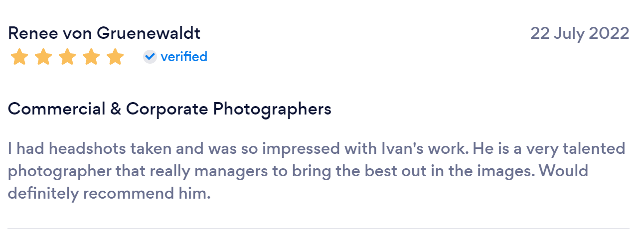Click the blue verified checkmark badge
644x233 pixels.
click(150, 57)
